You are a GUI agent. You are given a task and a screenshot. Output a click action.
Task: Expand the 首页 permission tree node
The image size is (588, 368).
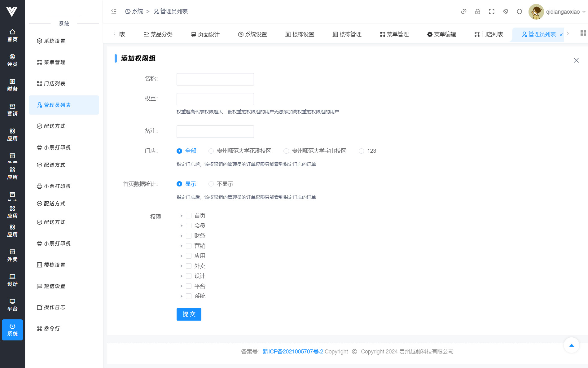182,216
